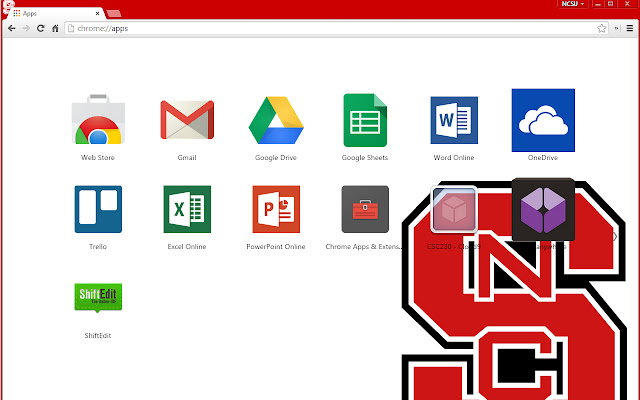The height and width of the screenshot is (400, 640).
Task: Click the "Trello" label
Action: pyautogui.click(x=98, y=247)
